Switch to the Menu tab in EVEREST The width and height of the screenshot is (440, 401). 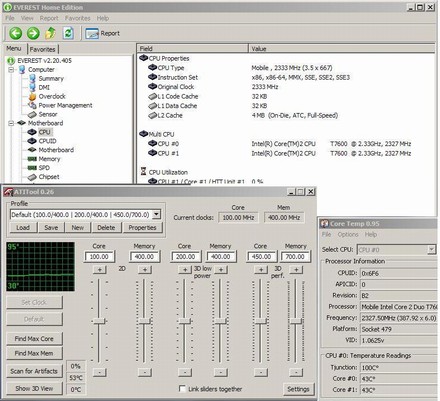[14, 49]
